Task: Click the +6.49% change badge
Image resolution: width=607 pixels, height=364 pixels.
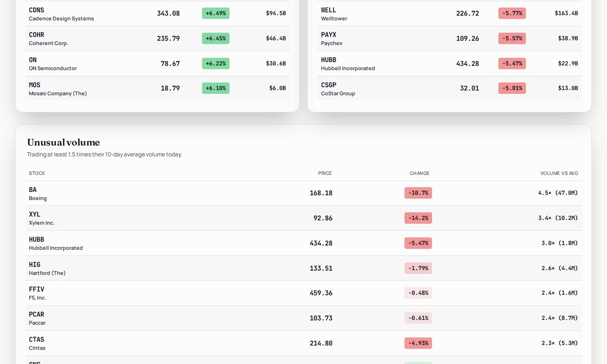Action: coord(216,13)
